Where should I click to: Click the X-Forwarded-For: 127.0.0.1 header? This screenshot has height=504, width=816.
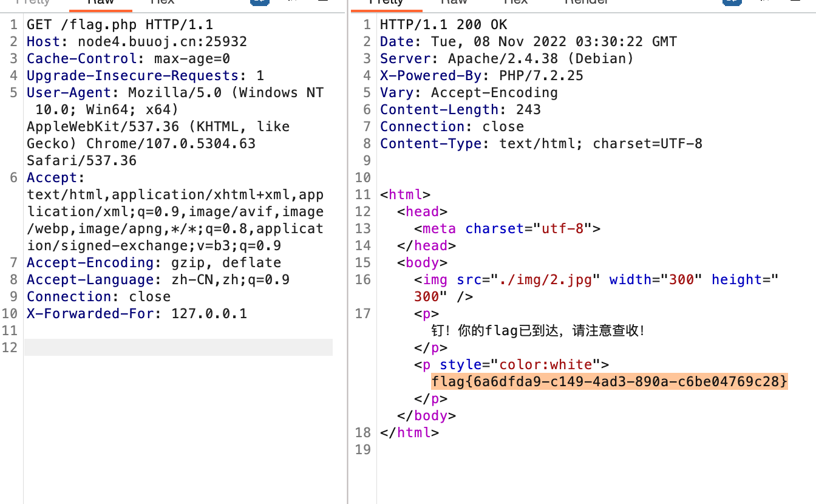pyautogui.click(x=137, y=314)
